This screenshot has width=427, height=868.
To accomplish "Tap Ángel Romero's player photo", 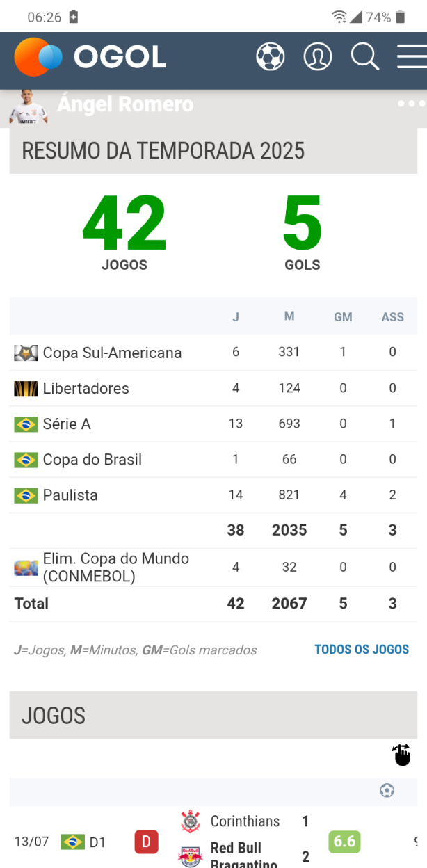I will (x=28, y=108).
